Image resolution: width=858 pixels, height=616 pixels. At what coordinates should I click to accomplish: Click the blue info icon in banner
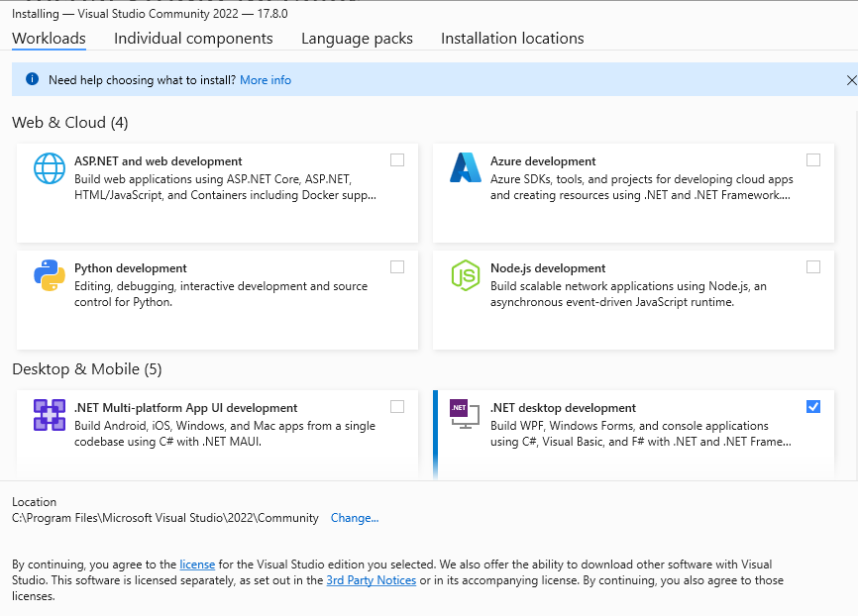point(33,79)
